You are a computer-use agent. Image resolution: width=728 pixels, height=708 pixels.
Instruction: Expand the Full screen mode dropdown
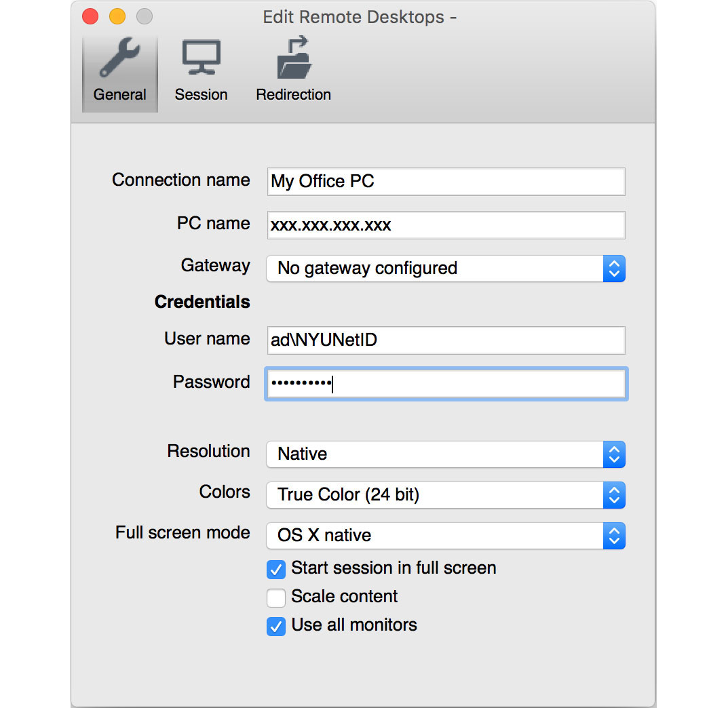click(x=445, y=536)
